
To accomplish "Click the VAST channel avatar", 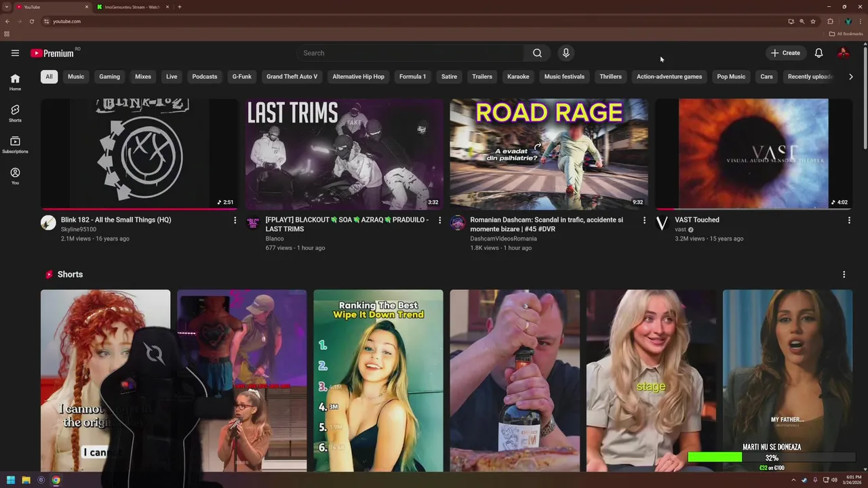I will [x=662, y=223].
